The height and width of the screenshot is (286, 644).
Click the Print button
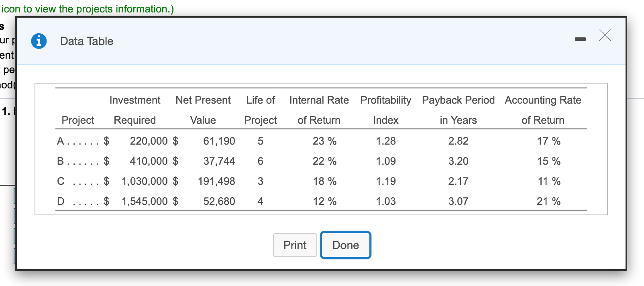(295, 245)
